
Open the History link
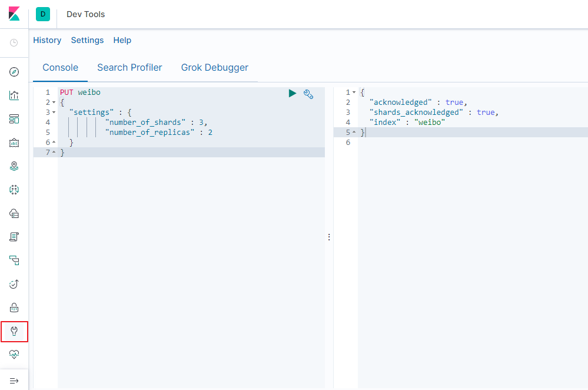pos(47,40)
